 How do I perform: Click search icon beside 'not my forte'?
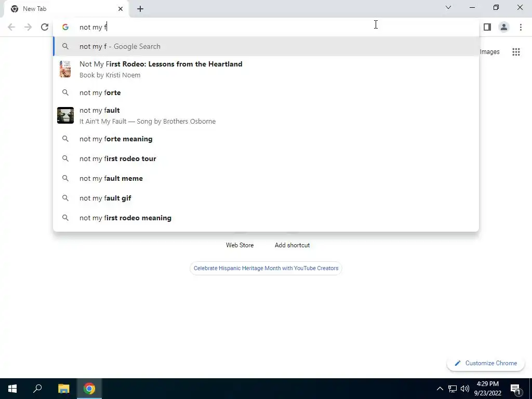tap(65, 92)
